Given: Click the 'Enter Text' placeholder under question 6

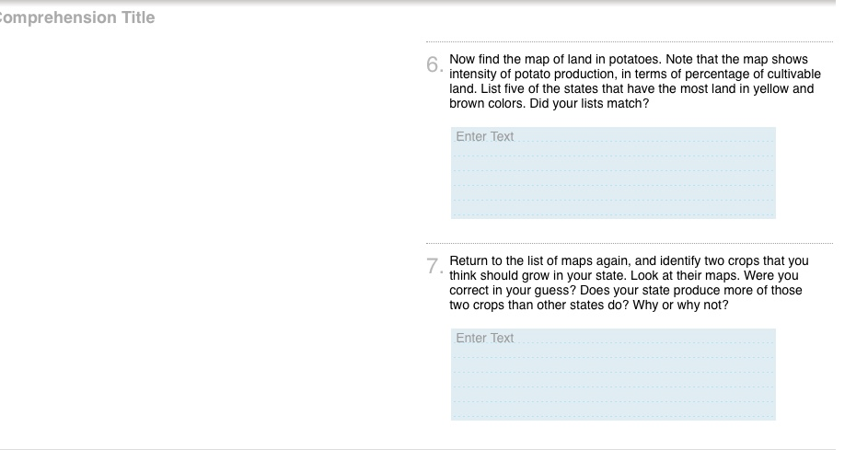Looking at the screenshot, I should tap(485, 137).
